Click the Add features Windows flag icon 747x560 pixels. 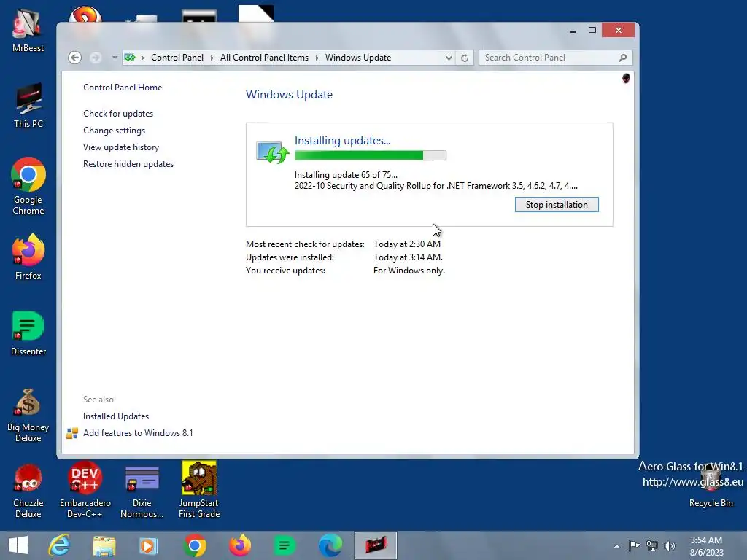point(72,433)
